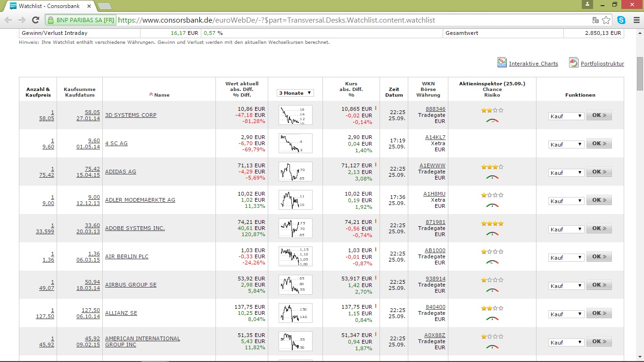The height and width of the screenshot is (362, 644).
Task: Open the Chrome user profile button
Action: tap(587, 5)
